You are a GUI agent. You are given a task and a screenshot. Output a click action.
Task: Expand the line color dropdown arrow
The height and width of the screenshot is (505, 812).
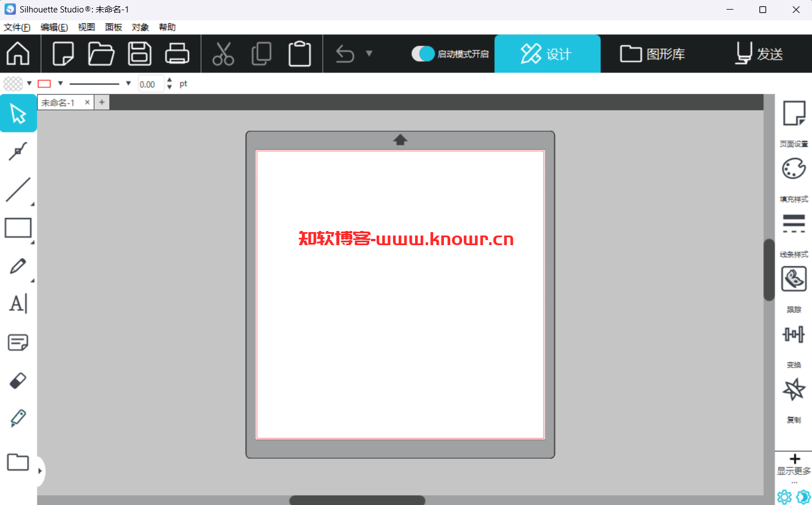click(61, 83)
